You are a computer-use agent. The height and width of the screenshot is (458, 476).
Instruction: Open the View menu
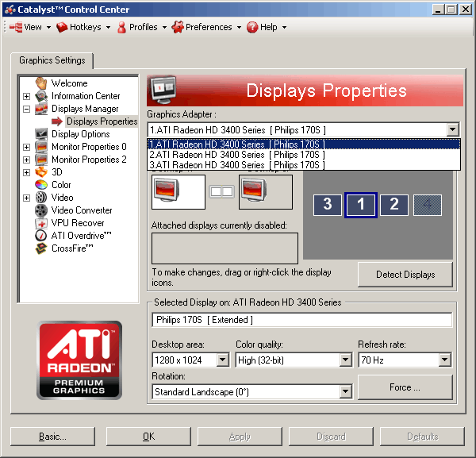click(x=30, y=27)
